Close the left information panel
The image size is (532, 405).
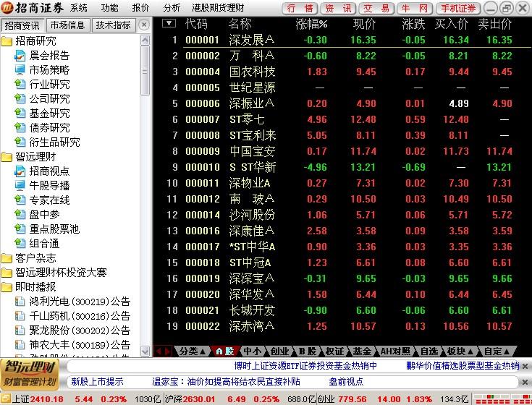click(x=144, y=25)
